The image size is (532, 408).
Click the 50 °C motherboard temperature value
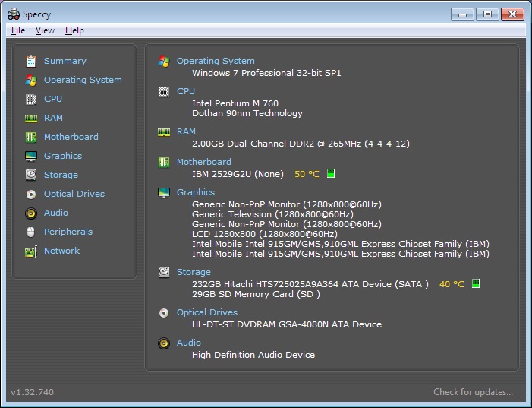click(307, 174)
